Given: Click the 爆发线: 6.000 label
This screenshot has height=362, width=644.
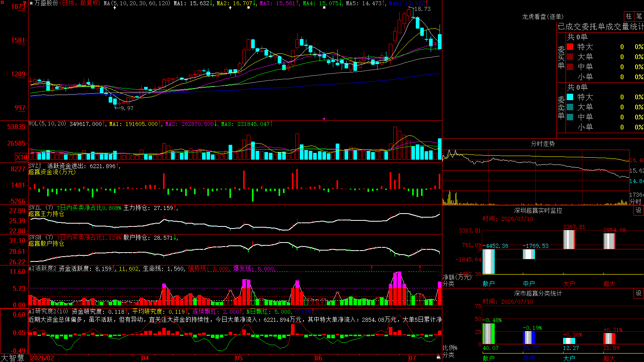Looking at the screenshot, I should tap(254, 269).
